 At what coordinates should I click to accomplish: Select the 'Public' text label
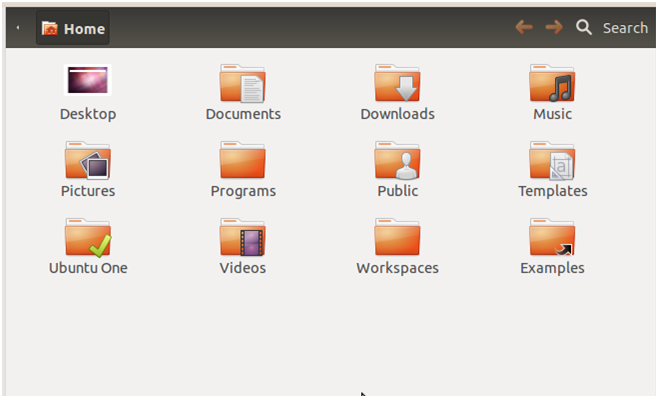(x=397, y=191)
